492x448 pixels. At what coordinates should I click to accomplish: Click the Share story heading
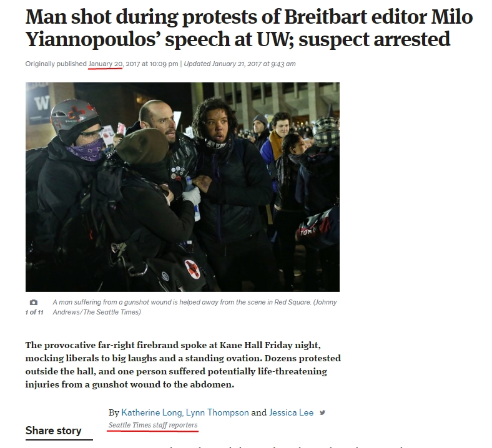(x=53, y=431)
